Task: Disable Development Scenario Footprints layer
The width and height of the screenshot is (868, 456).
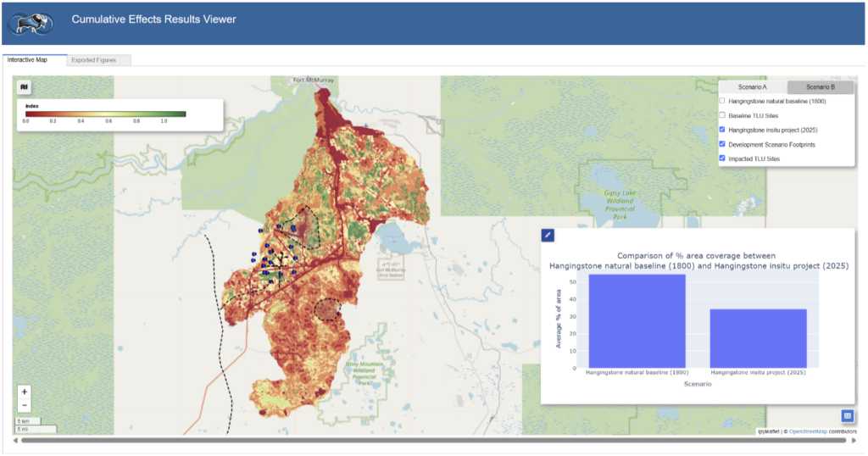Action: pos(722,144)
